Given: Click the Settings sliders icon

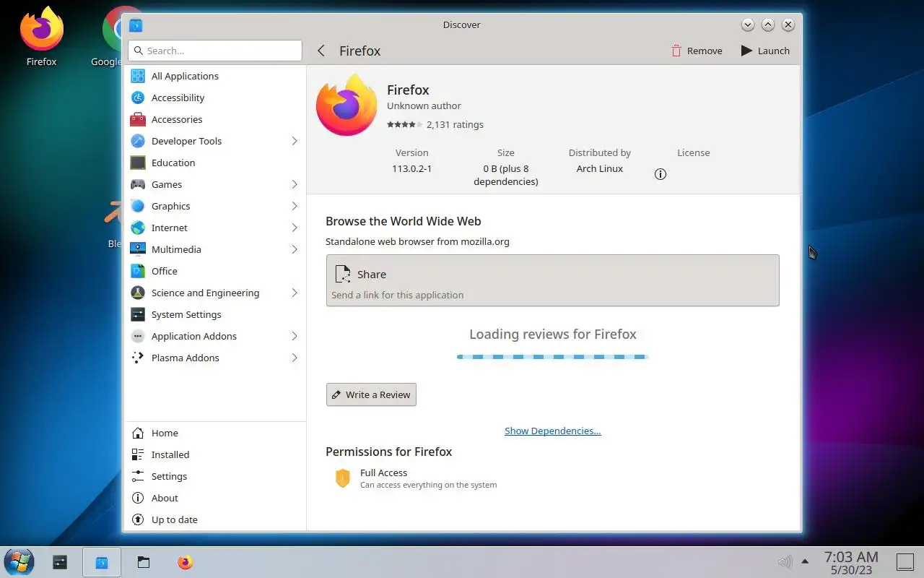Looking at the screenshot, I should 138,476.
